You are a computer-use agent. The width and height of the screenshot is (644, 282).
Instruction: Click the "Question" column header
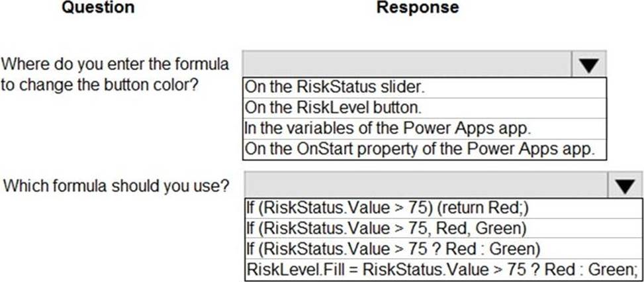point(97,8)
